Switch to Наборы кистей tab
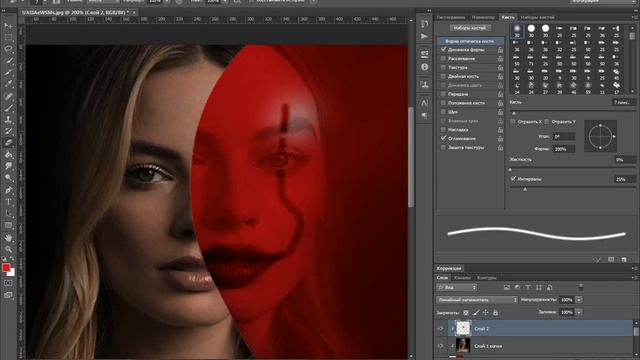 pos(538,17)
